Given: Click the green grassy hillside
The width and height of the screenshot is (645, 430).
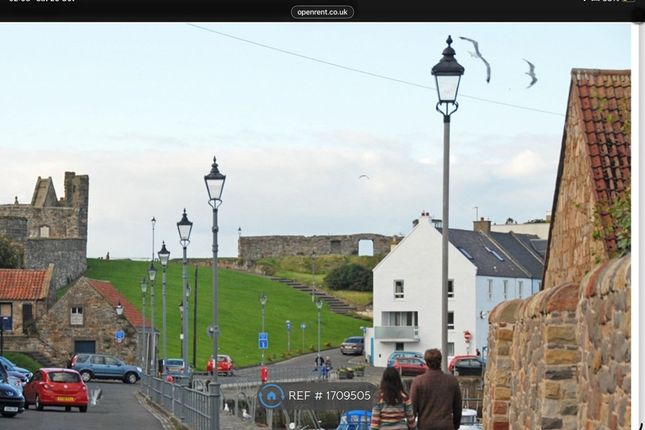Looking at the screenshot, I should tap(230, 300).
